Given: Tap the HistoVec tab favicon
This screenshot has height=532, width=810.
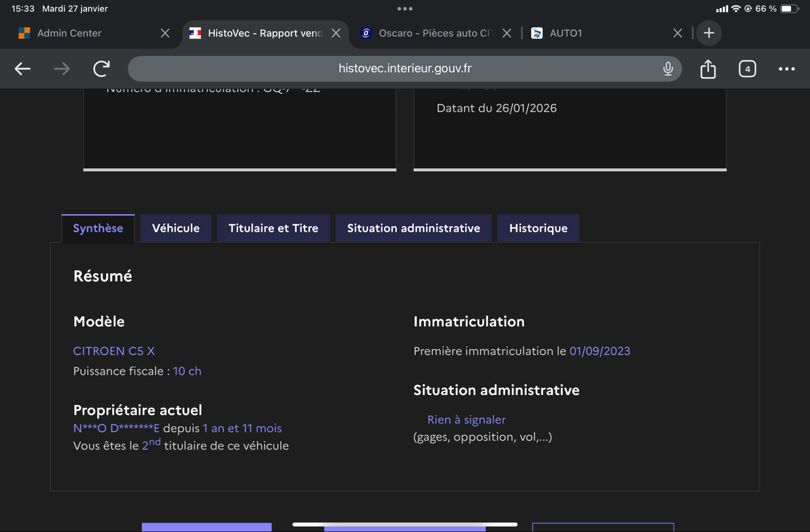Looking at the screenshot, I should point(195,33).
